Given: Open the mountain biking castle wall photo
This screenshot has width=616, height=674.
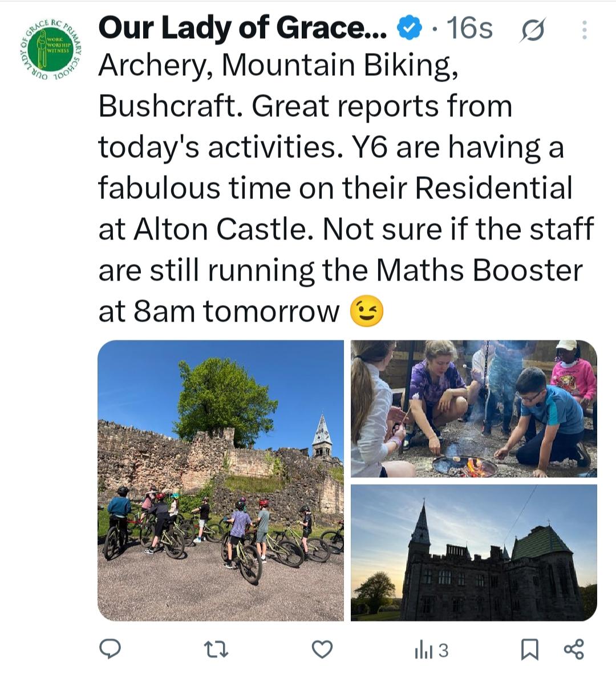Looking at the screenshot, I should point(221,481).
